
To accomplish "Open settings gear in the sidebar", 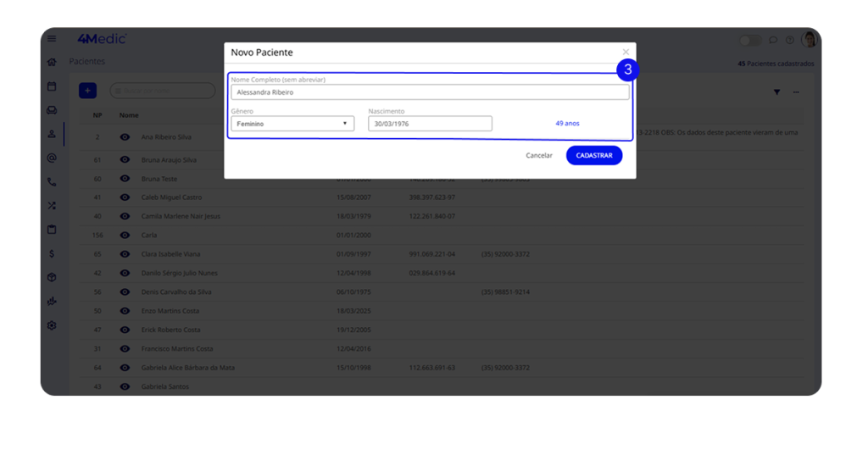I will (52, 325).
